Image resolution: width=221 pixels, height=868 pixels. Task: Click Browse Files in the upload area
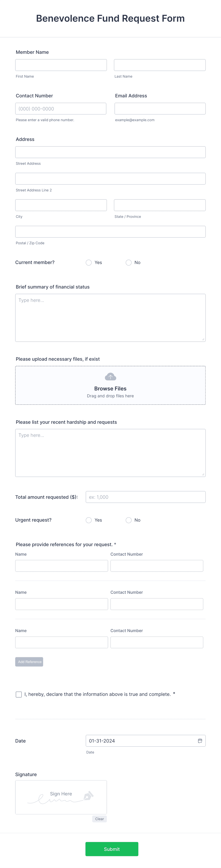point(110,388)
